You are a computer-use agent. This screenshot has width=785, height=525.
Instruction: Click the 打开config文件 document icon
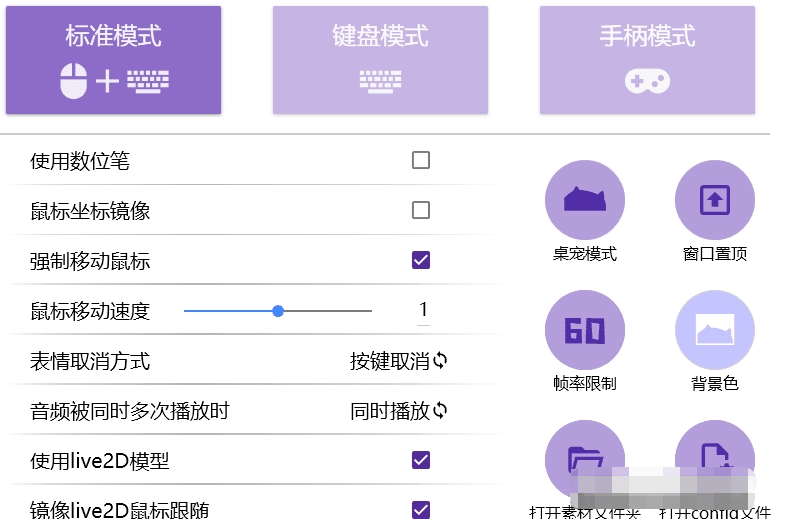715,458
